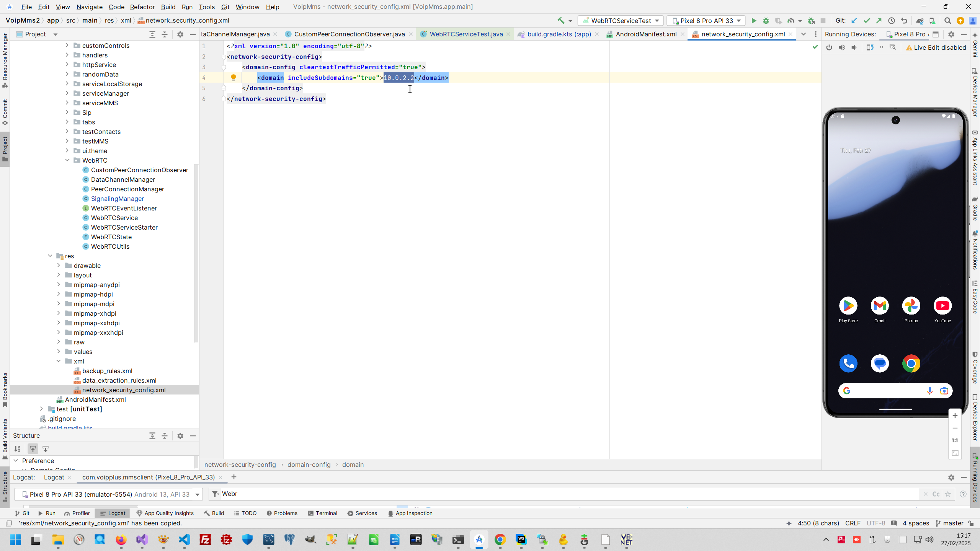980x551 pixels.
Task: Open the Logcat device selector dropdown
Action: 109,494
